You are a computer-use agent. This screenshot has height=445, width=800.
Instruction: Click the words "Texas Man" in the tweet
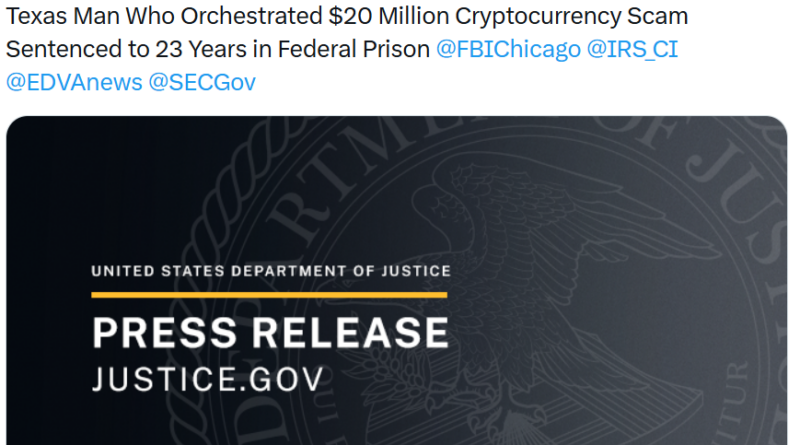[x=53, y=18]
